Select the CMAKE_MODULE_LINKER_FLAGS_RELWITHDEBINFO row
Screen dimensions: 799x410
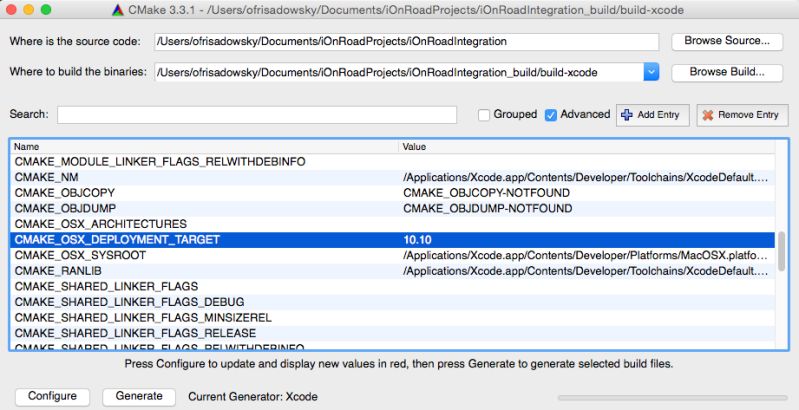392,162
